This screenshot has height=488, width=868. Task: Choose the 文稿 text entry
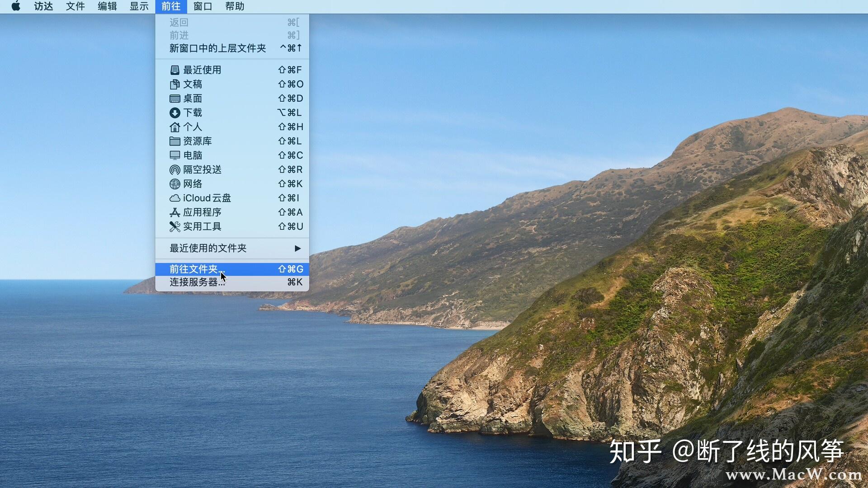193,84
